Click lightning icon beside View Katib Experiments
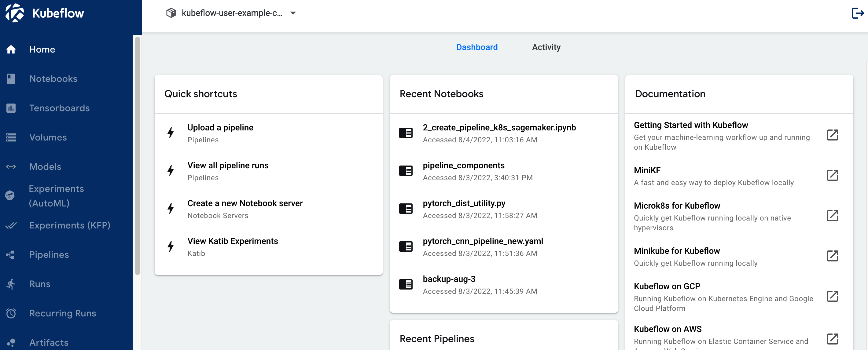Viewport: 868px width, 350px height. (x=171, y=246)
